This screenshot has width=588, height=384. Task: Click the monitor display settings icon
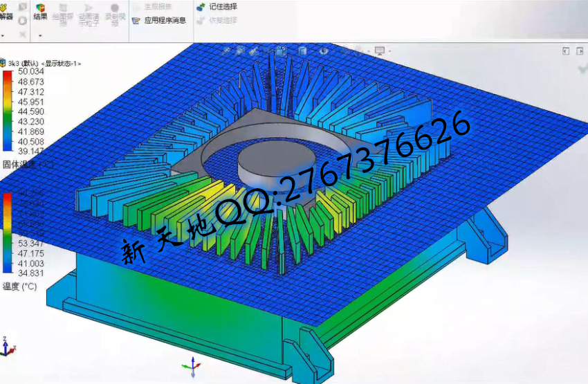(378, 51)
